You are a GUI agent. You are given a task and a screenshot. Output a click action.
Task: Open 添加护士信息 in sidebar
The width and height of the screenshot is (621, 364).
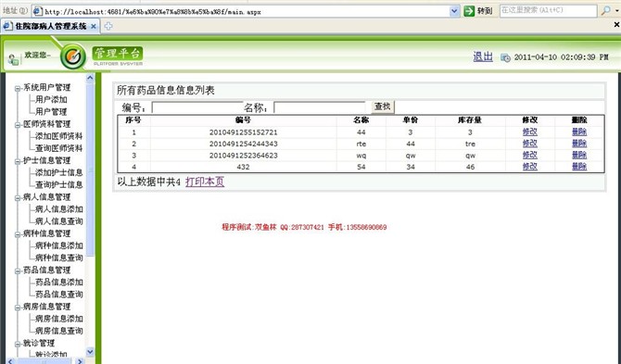pos(59,172)
